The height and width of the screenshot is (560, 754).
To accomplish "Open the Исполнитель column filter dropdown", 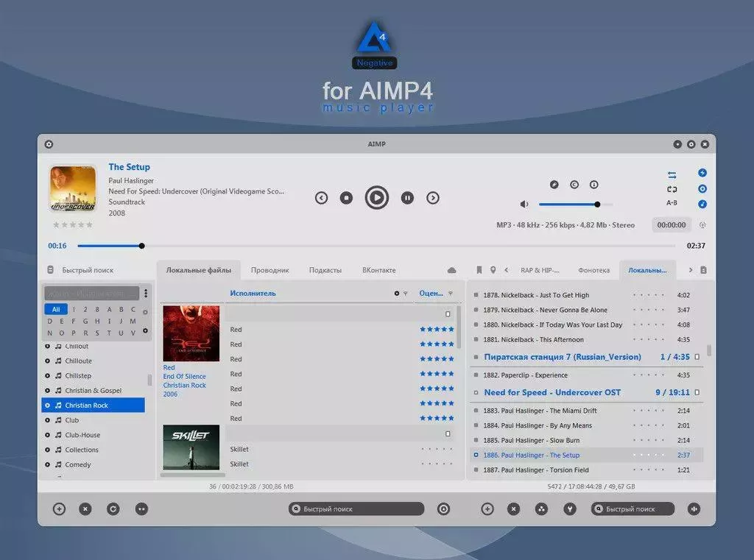I will coord(405,294).
